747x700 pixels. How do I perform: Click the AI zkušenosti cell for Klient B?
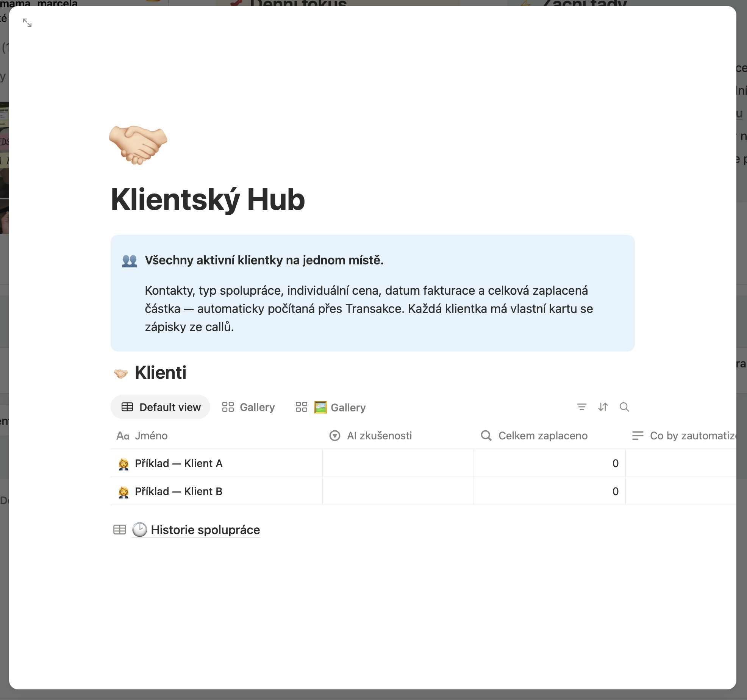click(x=398, y=491)
